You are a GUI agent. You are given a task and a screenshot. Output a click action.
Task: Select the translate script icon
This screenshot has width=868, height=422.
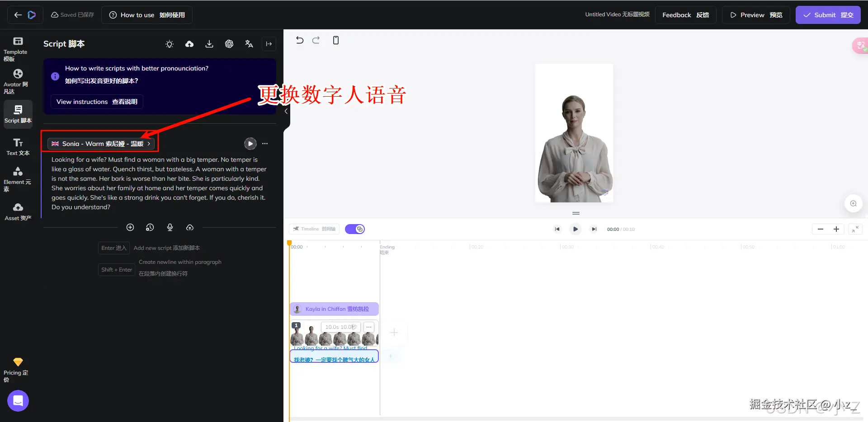(249, 44)
